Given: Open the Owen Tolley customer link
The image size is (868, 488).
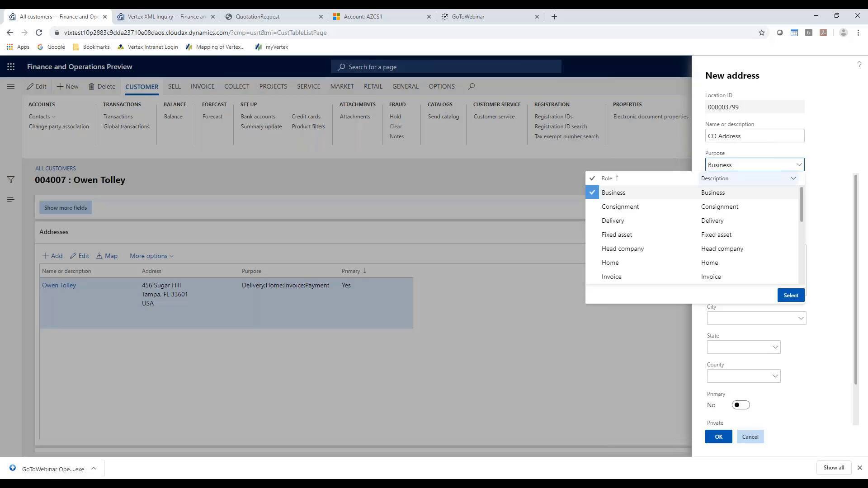Looking at the screenshot, I should 59,285.
